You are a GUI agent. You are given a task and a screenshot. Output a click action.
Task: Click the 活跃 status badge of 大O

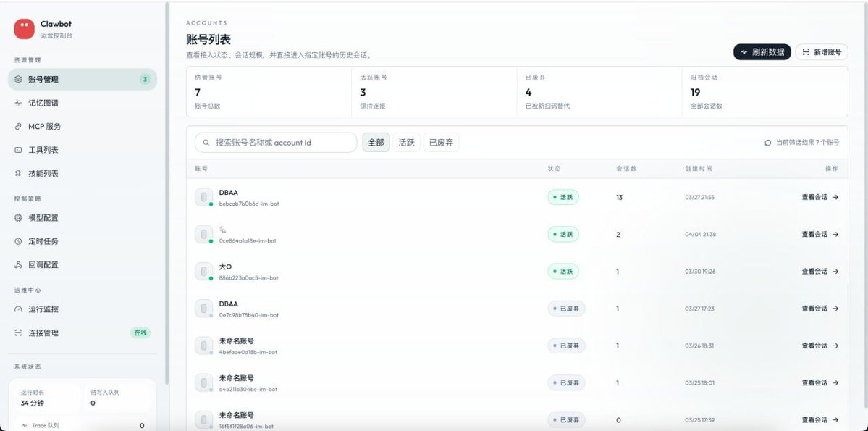point(563,272)
